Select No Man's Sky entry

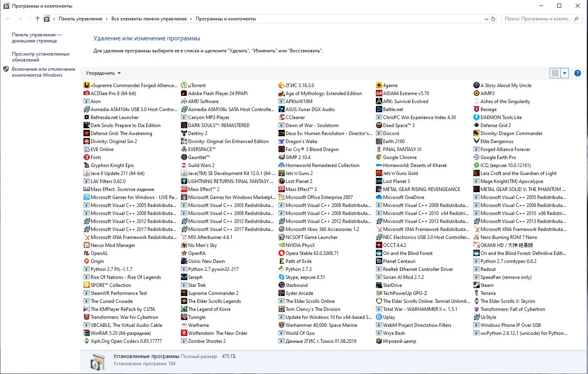point(199,245)
